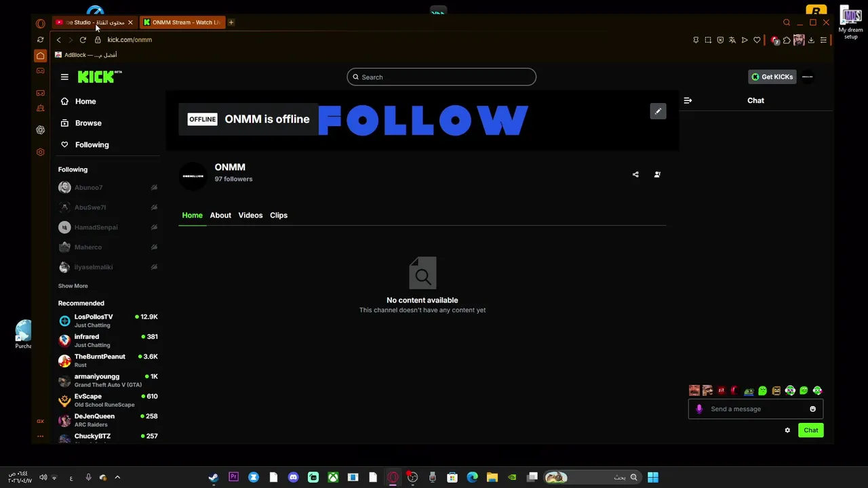Click the follow user icon beside share
The height and width of the screenshot is (488, 868).
tap(657, 174)
